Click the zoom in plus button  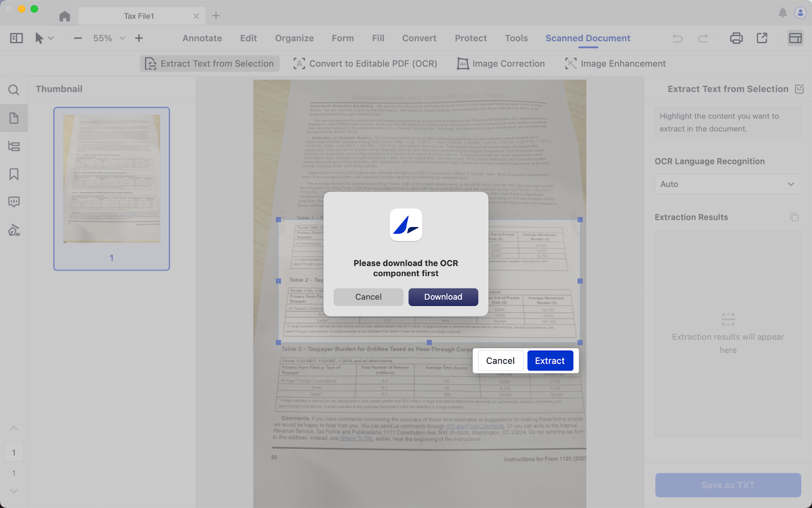139,38
